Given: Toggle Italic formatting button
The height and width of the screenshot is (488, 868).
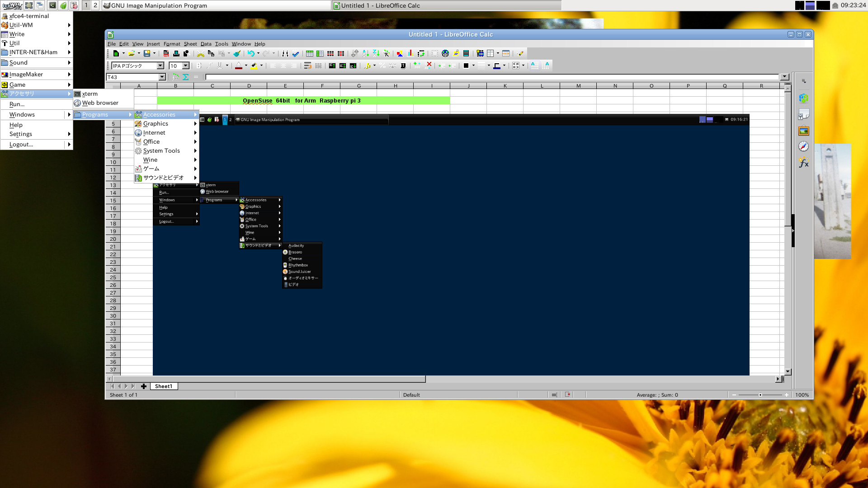Looking at the screenshot, I should (209, 66).
